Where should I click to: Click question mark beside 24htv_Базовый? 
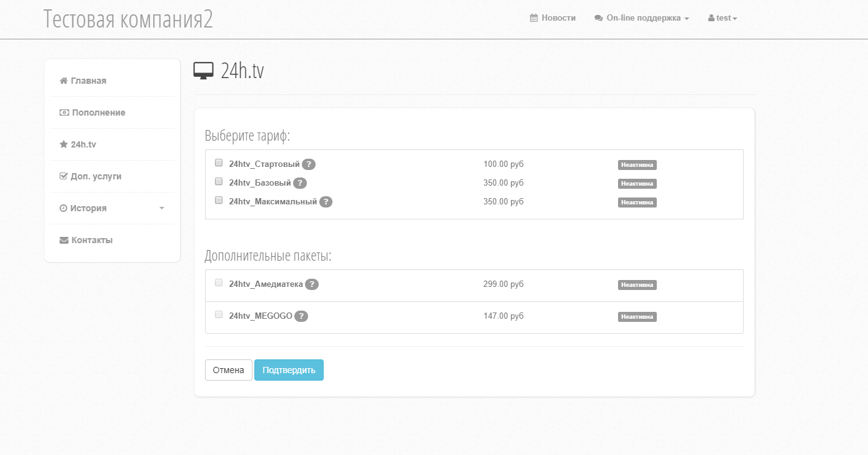300,183
